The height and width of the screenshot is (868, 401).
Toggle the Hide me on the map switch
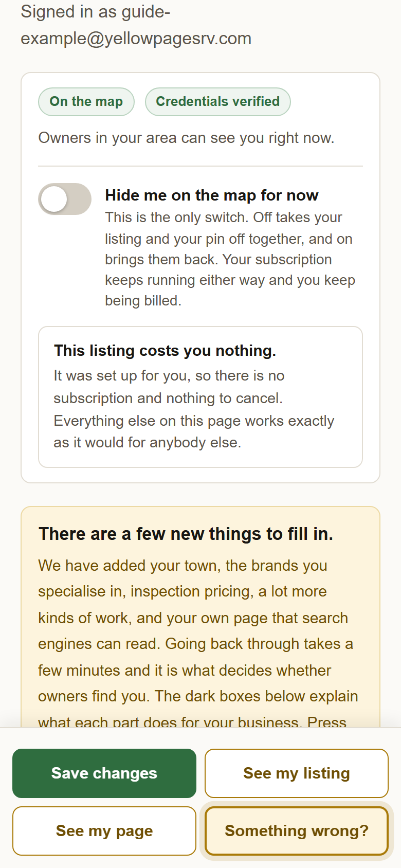[65, 199]
